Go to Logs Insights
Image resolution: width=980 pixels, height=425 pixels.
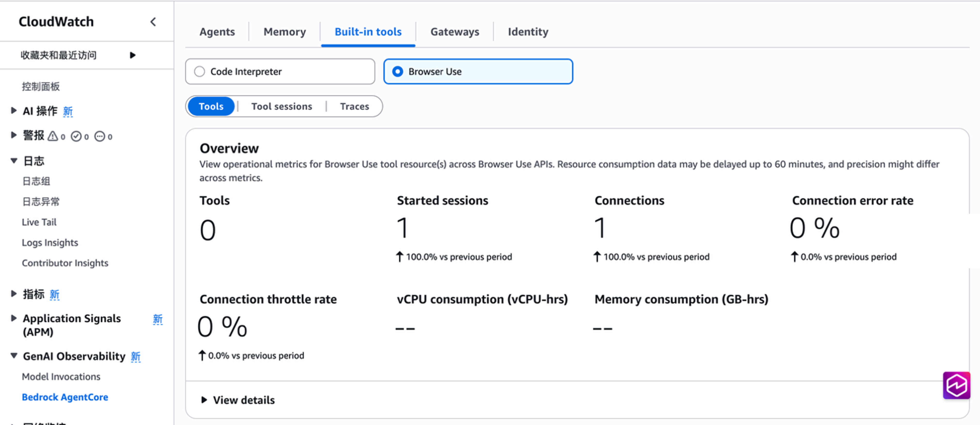(x=50, y=243)
